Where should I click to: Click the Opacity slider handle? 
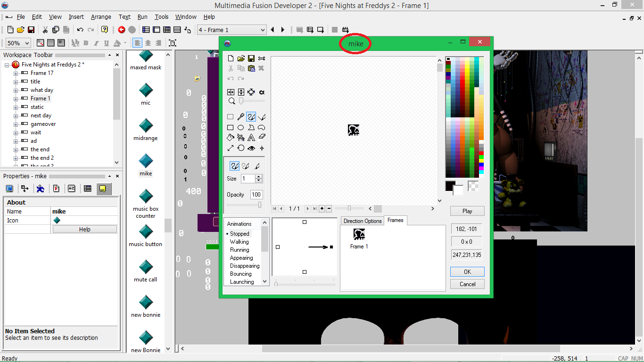tap(260, 205)
